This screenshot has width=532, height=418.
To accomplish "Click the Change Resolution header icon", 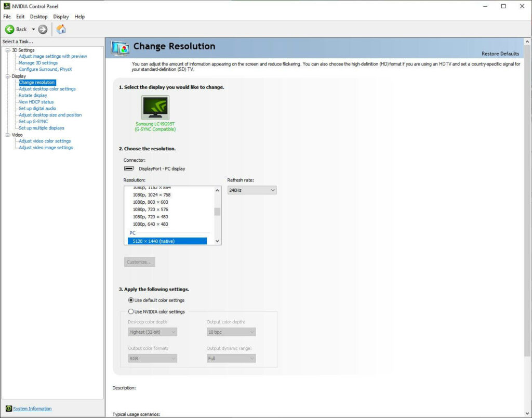I will pos(120,48).
